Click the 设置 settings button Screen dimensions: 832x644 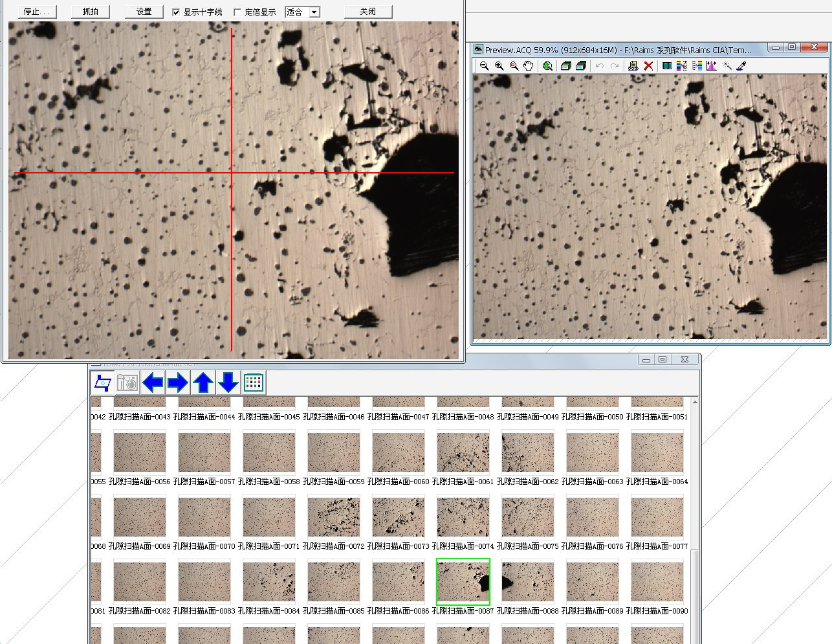pyautogui.click(x=144, y=12)
